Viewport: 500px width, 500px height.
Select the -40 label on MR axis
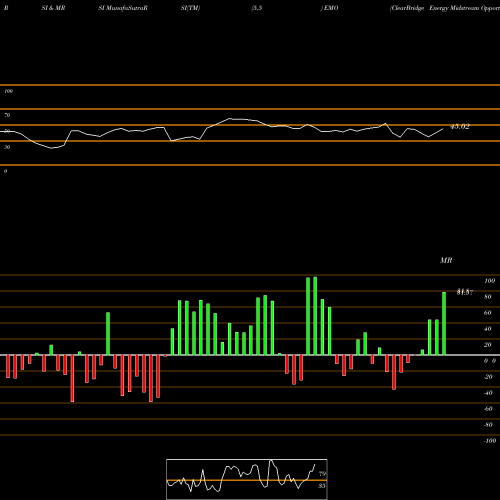(488, 393)
